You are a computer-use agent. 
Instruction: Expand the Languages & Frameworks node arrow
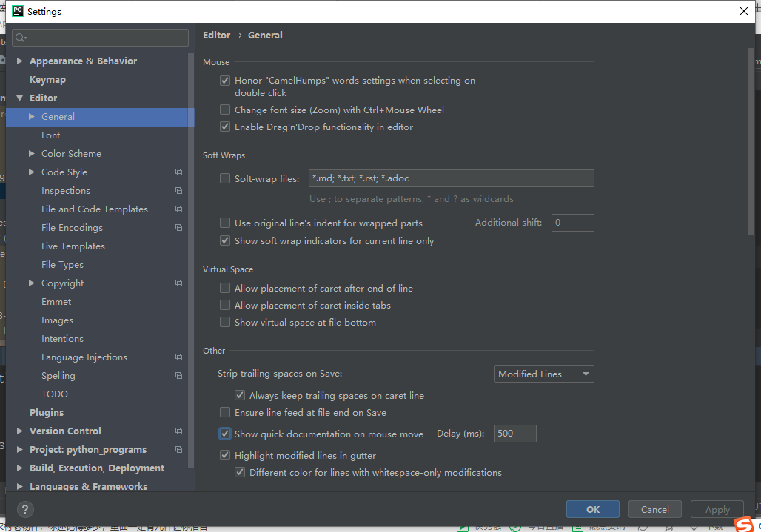tap(20, 486)
